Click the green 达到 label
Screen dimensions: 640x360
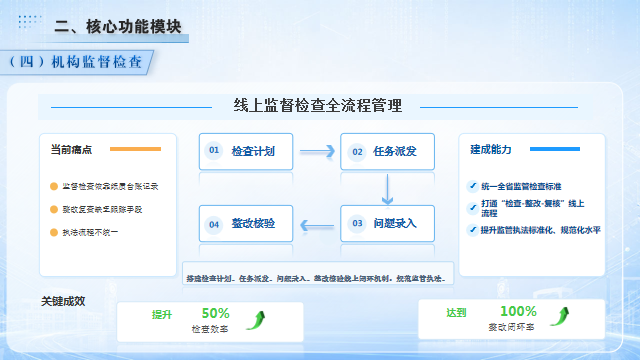(x=456, y=313)
